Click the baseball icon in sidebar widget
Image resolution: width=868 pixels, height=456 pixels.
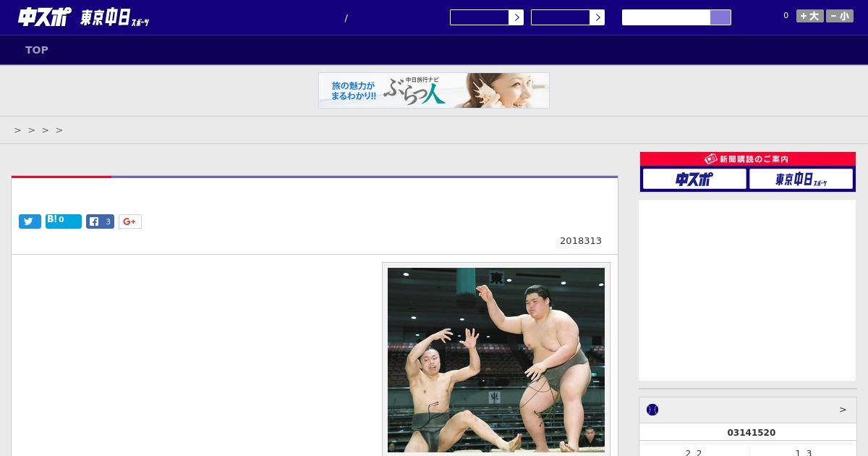tap(652, 410)
